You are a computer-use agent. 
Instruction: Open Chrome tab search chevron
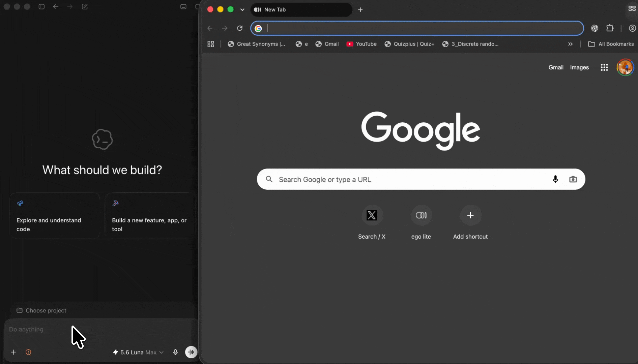pyautogui.click(x=242, y=9)
